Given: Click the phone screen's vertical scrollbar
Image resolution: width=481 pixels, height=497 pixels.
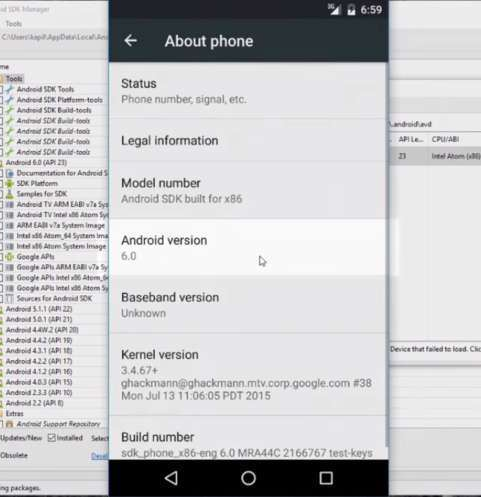Looking at the screenshot, I should [387, 255].
